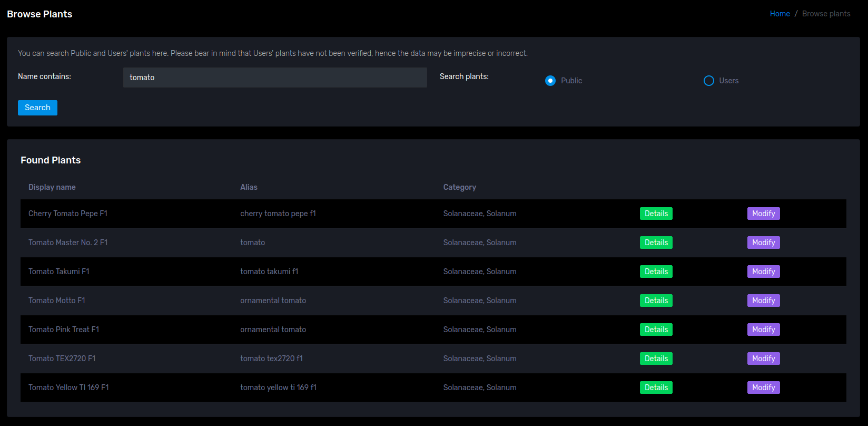Edit Tomato Takumi F1 with Modify

(763, 272)
